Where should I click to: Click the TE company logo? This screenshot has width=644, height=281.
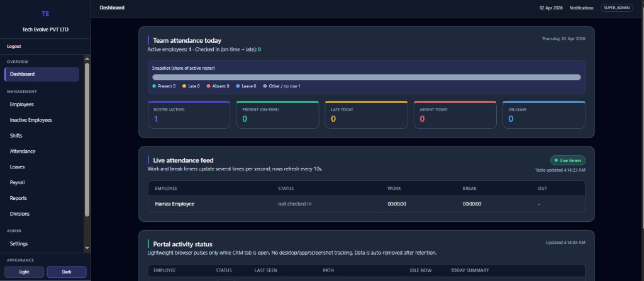pos(45,14)
